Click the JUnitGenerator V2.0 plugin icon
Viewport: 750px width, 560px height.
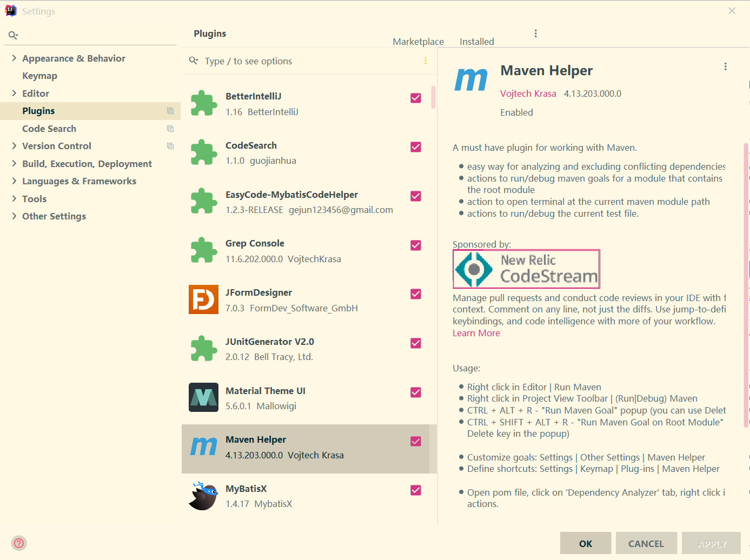[x=204, y=349]
